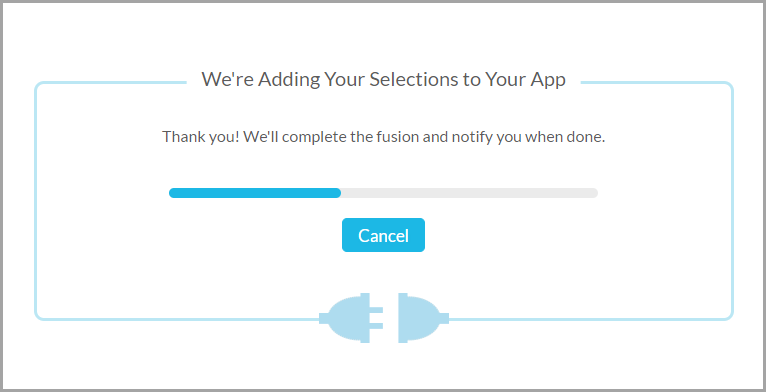The width and height of the screenshot is (766, 392).
Task: Click the far right end of progress track
Action: [595, 193]
